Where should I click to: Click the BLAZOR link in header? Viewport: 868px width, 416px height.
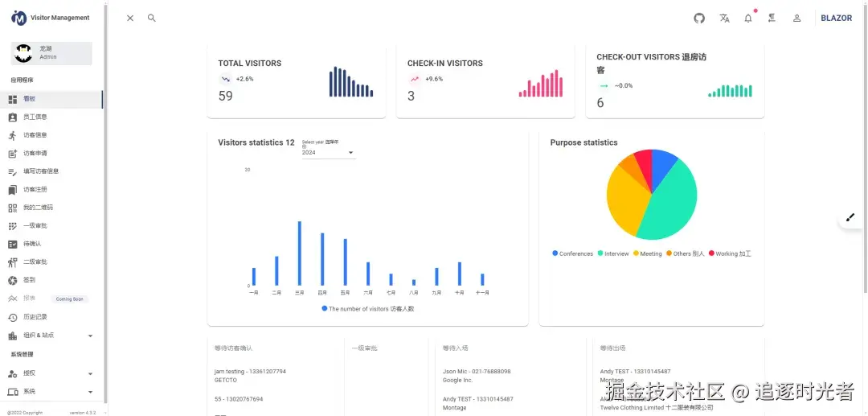click(x=836, y=19)
